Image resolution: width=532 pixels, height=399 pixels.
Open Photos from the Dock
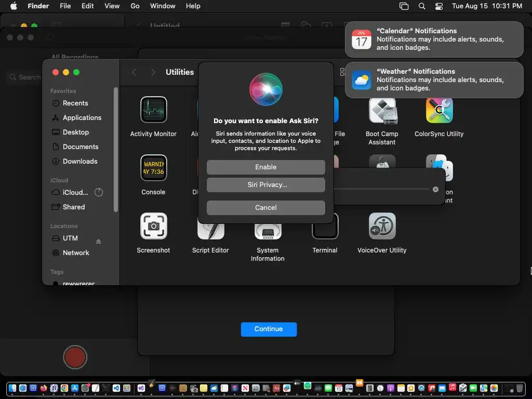click(x=494, y=388)
